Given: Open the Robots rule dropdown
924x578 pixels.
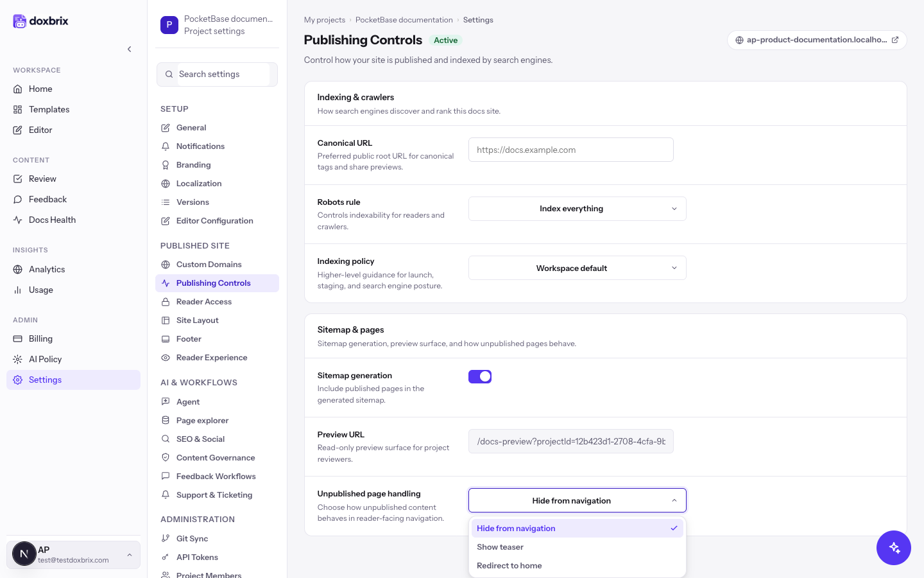Looking at the screenshot, I should coord(577,209).
